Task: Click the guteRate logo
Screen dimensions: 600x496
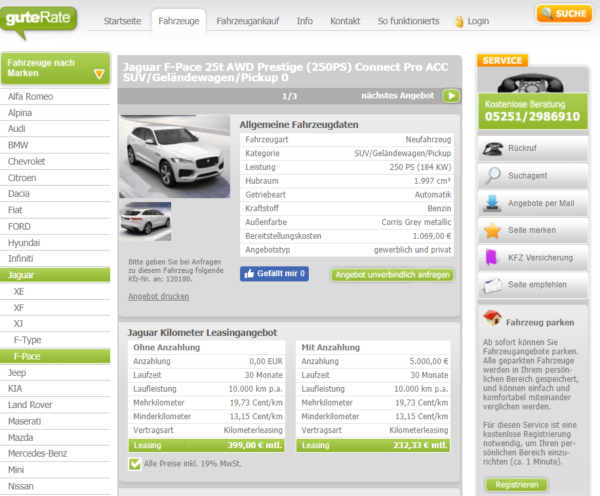Action: pos(38,21)
